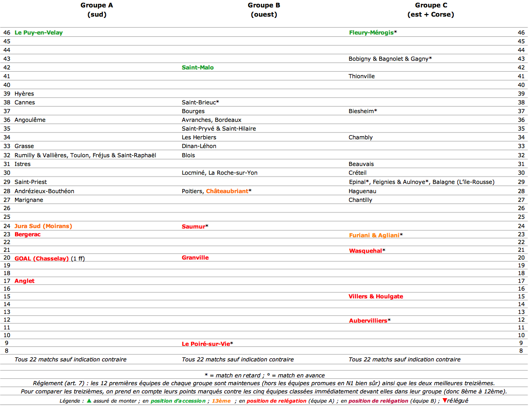Select Istres at 31 points
This screenshot has width=529, height=420.
click(23, 164)
